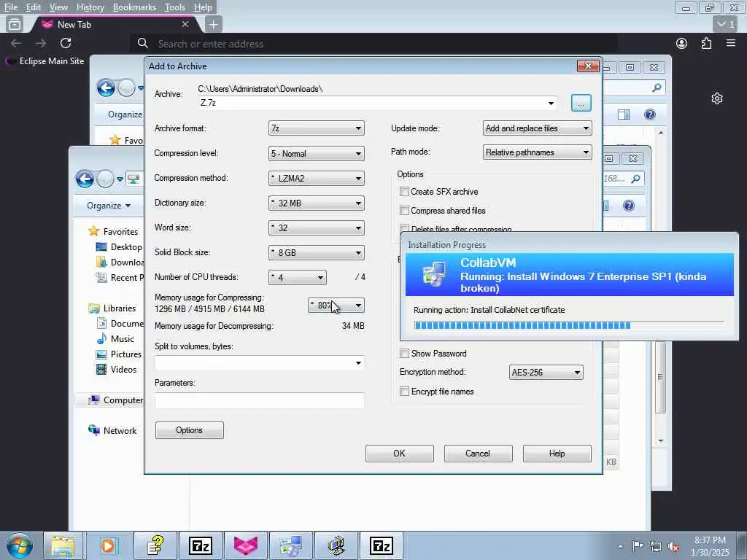This screenshot has width=747, height=560.
Task: Click Cancel in Add to Archive
Action: tap(478, 454)
